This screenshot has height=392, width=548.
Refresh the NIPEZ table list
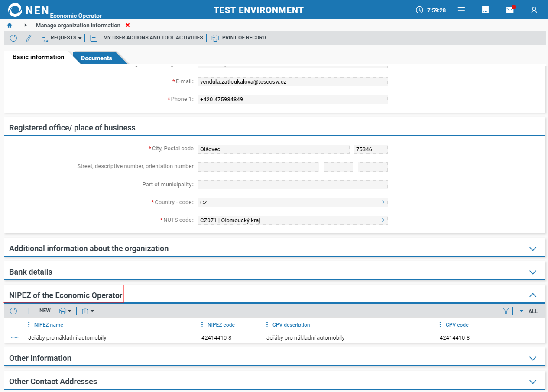(13, 311)
